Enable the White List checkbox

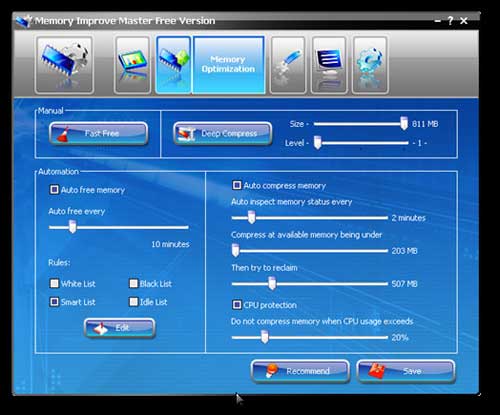coord(54,283)
